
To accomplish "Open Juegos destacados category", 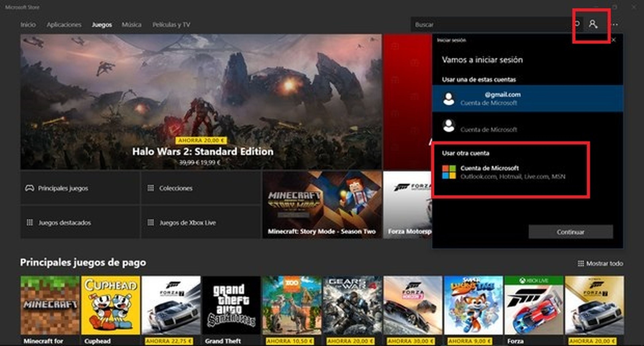I will tap(80, 222).
